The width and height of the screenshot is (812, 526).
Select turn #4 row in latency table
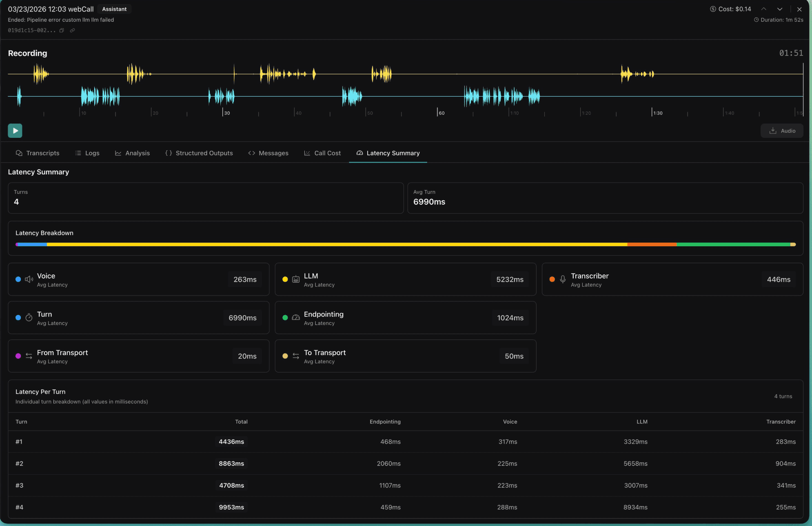pos(405,507)
